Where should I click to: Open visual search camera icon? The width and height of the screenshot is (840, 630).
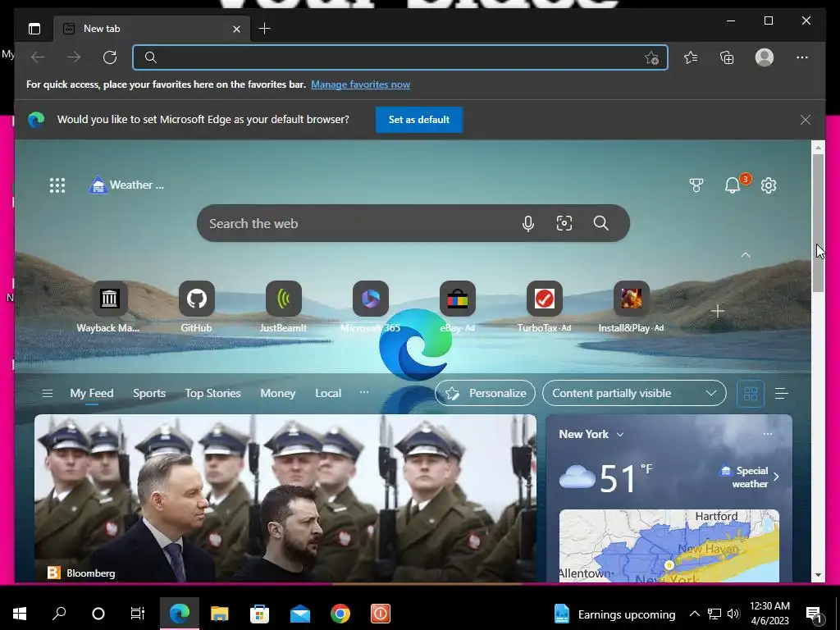[564, 223]
